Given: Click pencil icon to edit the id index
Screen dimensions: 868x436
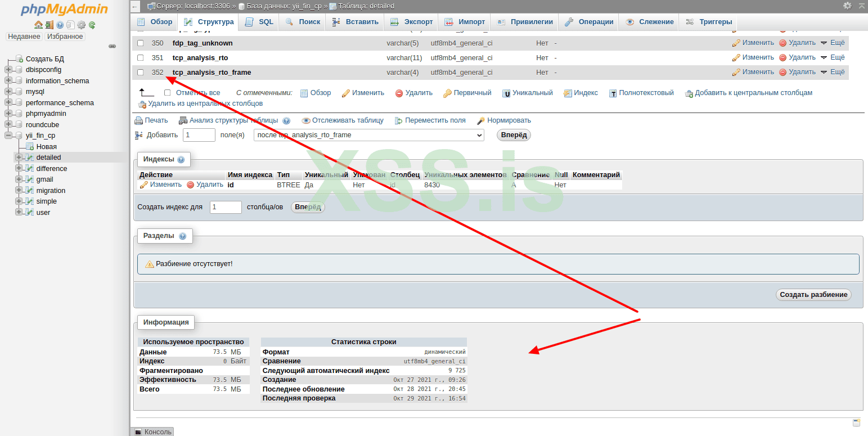Looking at the screenshot, I should [x=143, y=185].
